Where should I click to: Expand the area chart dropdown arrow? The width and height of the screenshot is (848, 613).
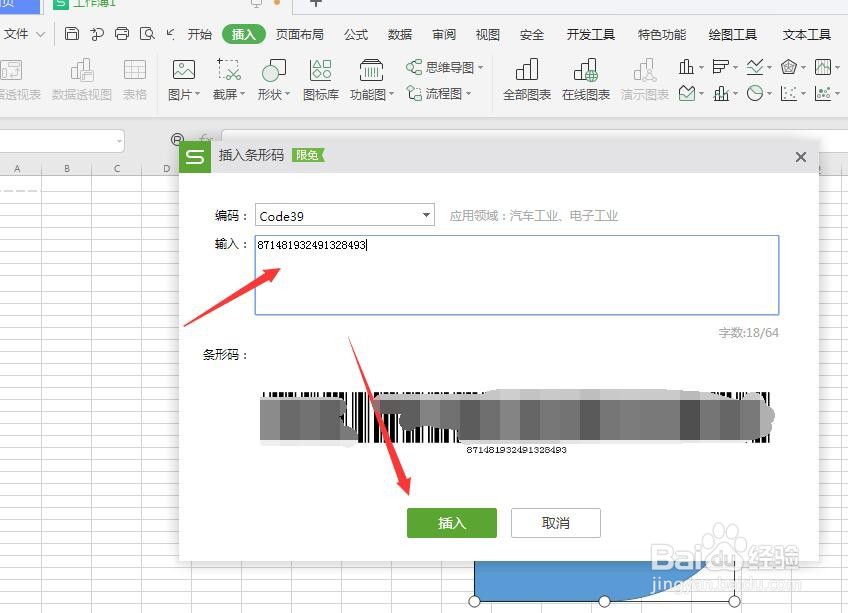click(x=701, y=94)
